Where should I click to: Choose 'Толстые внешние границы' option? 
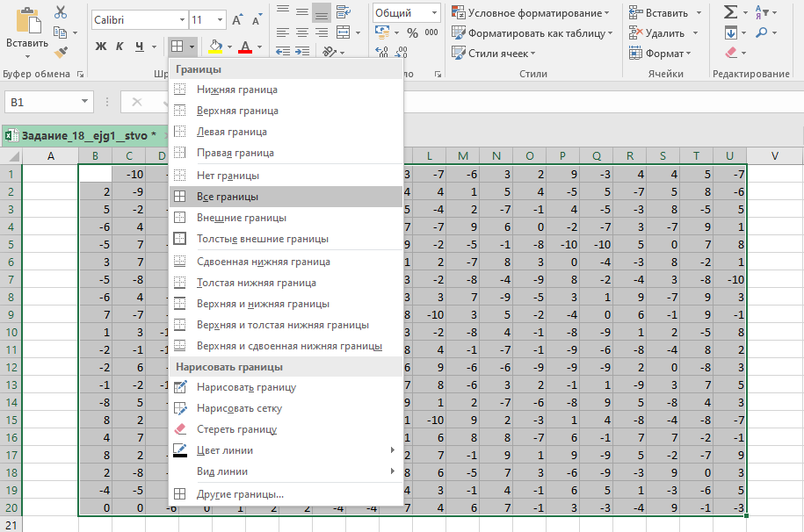coord(262,239)
